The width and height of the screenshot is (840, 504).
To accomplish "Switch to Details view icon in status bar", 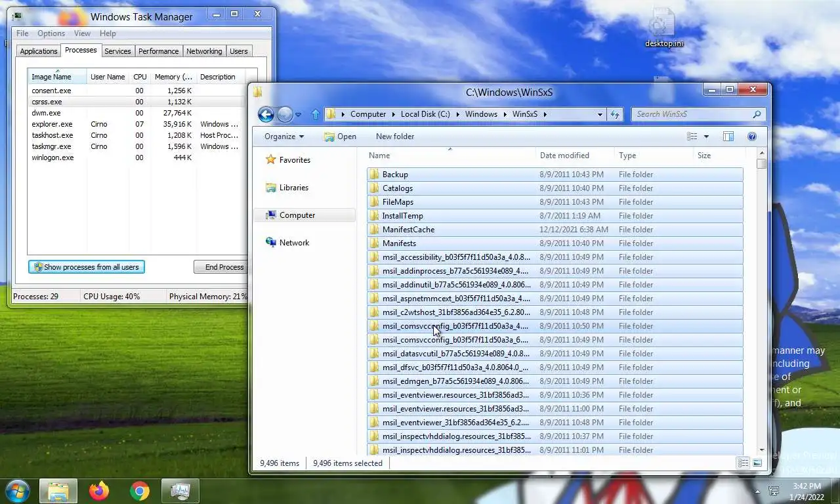I will pos(743,463).
